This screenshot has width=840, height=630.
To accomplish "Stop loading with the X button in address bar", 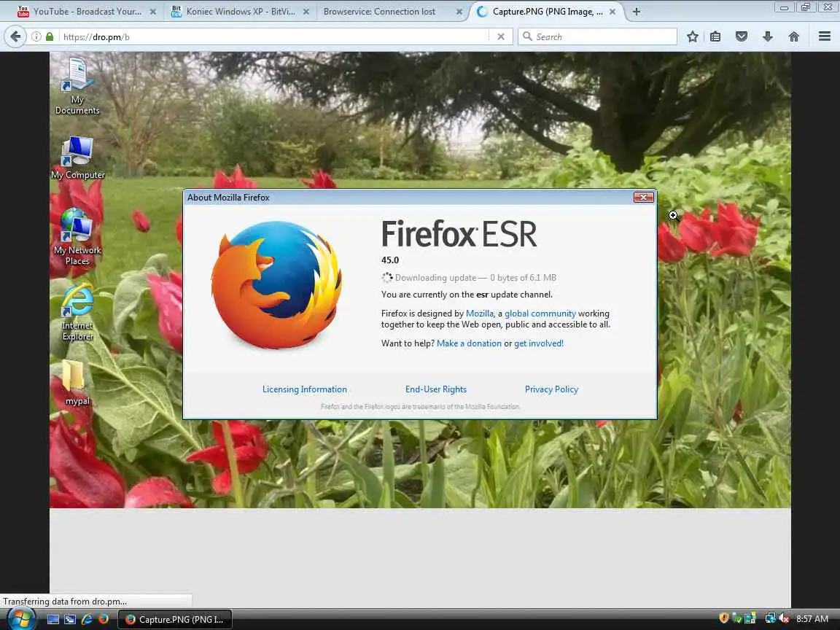I will [x=501, y=36].
